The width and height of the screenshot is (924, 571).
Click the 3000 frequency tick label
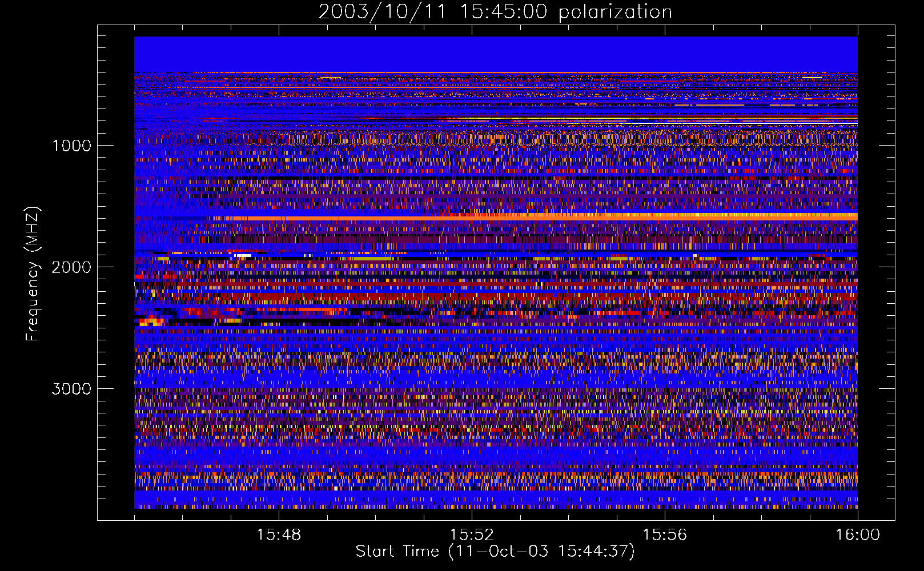click(x=71, y=389)
